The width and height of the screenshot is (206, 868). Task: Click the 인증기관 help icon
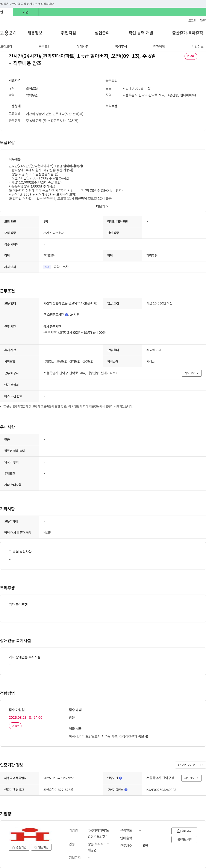[121, 778]
